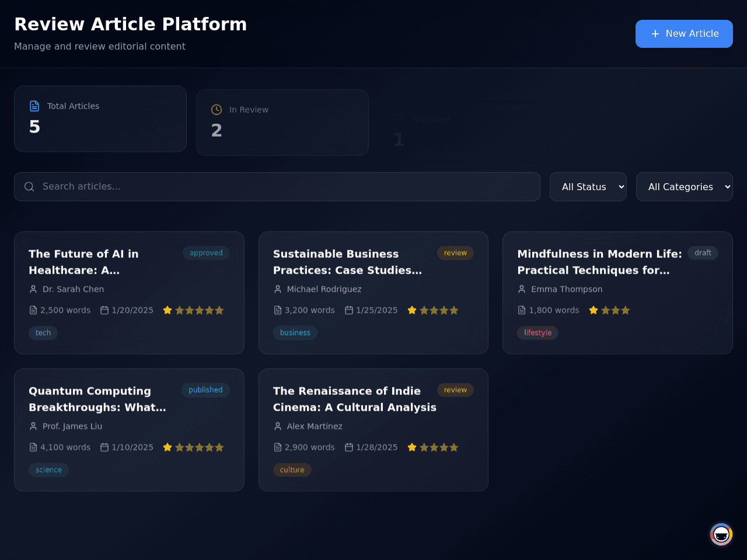Click author icon beside Emma Thompson

click(x=522, y=289)
